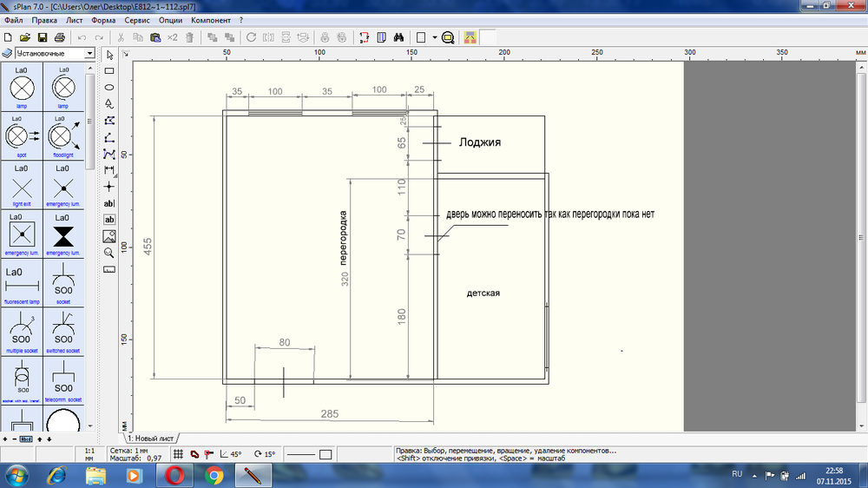Activate the zoom magnifier tool
Image resolution: width=868 pixels, height=488 pixels.
[x=109, y=252]
